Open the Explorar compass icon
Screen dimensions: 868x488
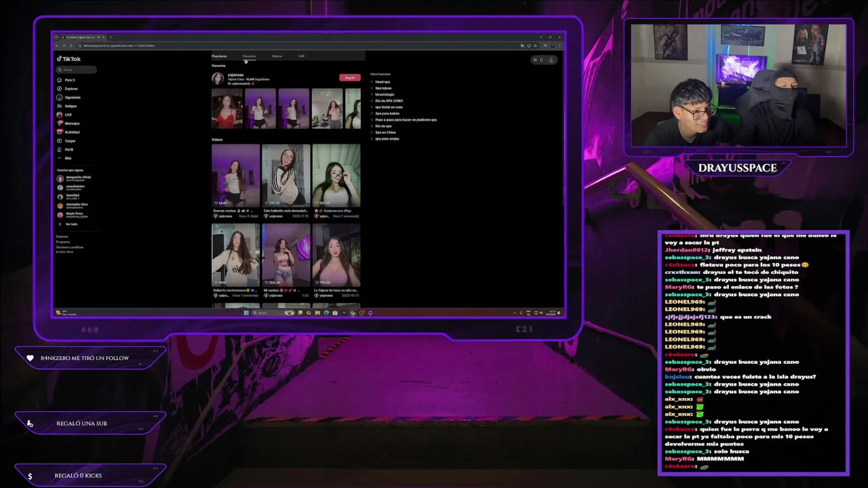tap(60, 89)
